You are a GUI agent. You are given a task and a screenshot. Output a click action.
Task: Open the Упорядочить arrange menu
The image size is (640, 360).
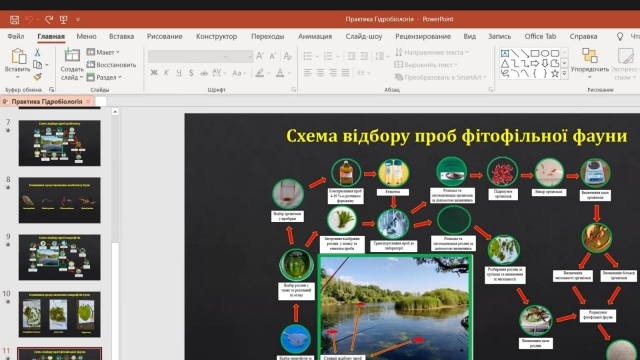(590, 64)
